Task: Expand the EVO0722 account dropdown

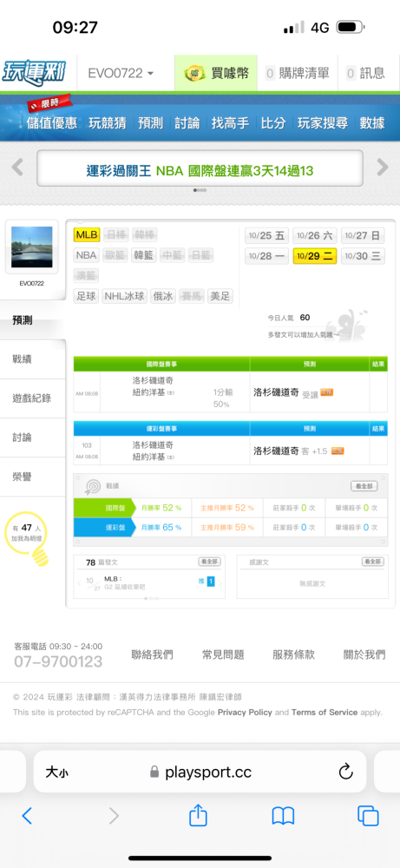Action: point(121,73)
